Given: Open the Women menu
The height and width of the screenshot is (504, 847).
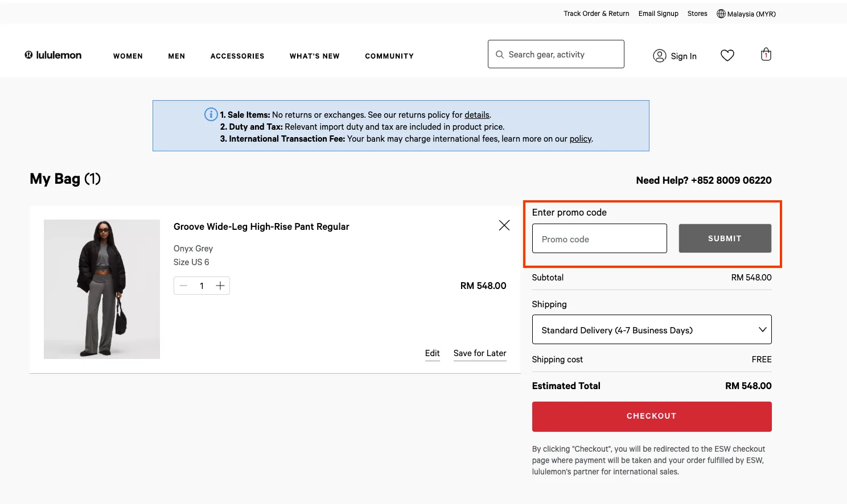Looking at the screenshot, I should 128,56.
